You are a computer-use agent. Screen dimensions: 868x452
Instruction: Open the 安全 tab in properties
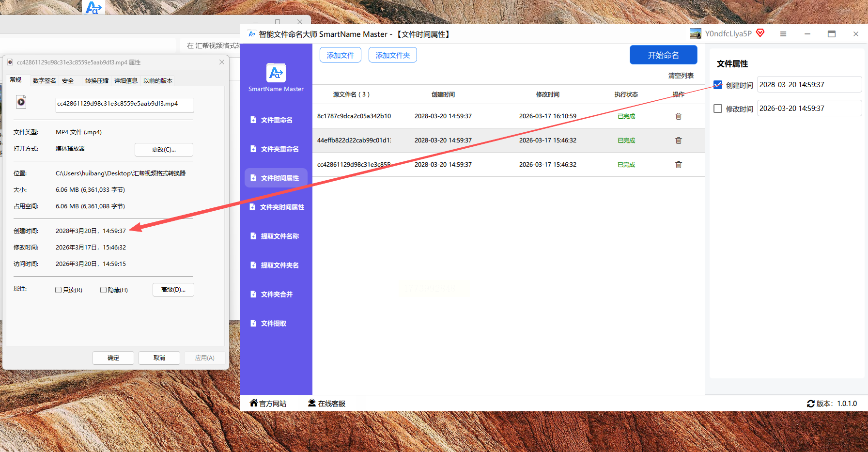[x=68, y=80]
